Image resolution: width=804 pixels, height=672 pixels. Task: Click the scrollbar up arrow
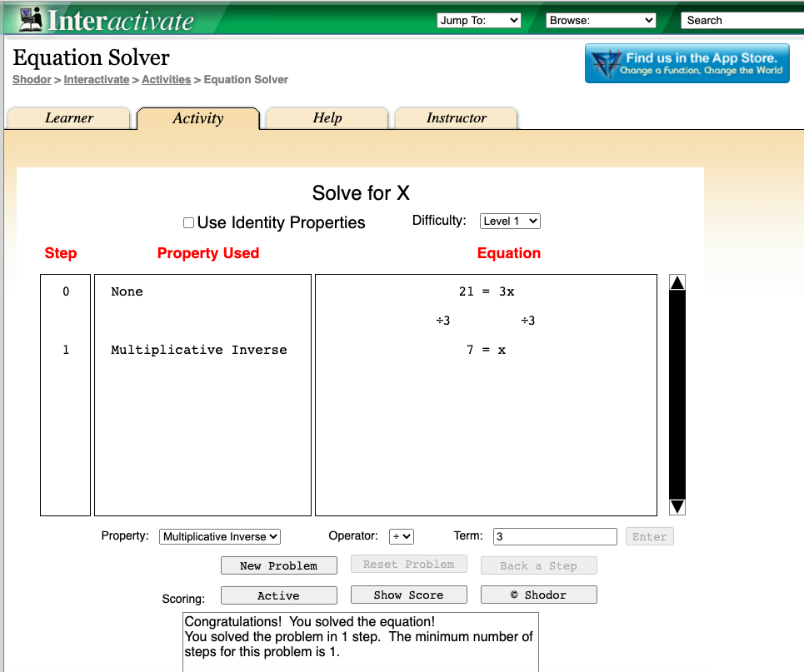click(x=677, y=283)
